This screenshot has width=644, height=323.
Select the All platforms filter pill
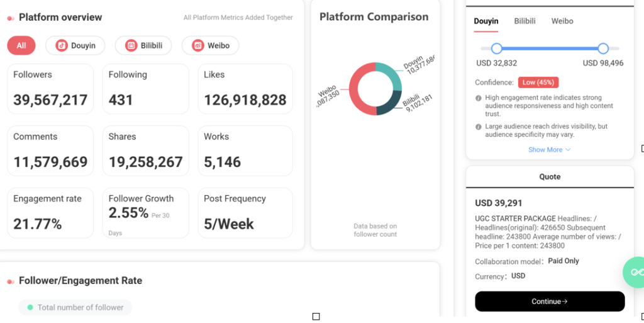pyautogui.click(x=21, y=45)
